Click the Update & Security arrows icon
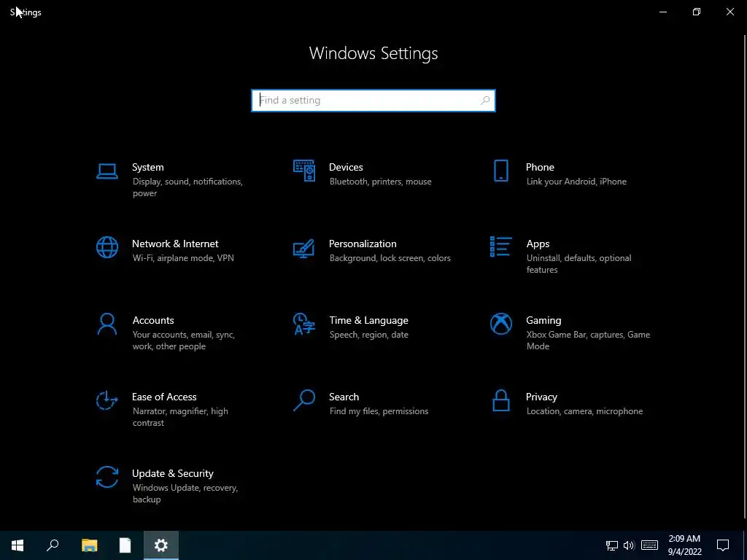 pyautogui.click(x=107, y=477)
